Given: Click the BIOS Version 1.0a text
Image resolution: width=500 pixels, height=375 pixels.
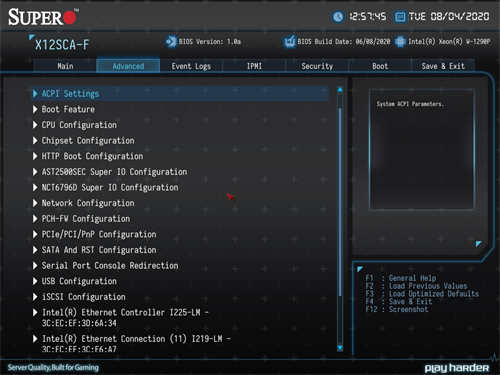Looking at the screenshot, I should 210,42.
